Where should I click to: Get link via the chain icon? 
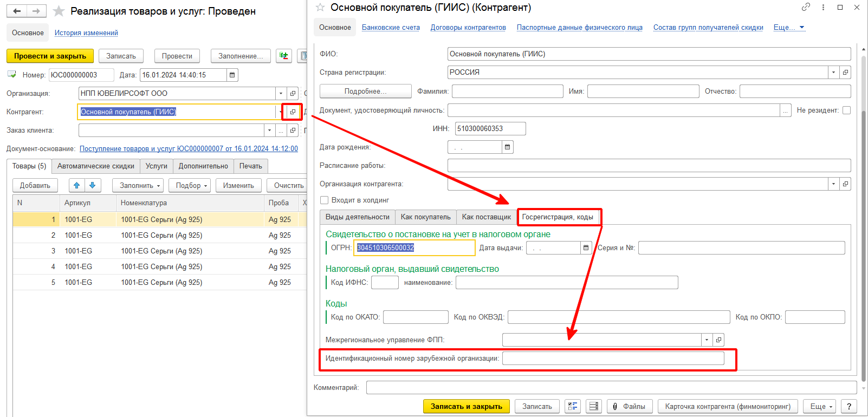(x=806, y=7)
